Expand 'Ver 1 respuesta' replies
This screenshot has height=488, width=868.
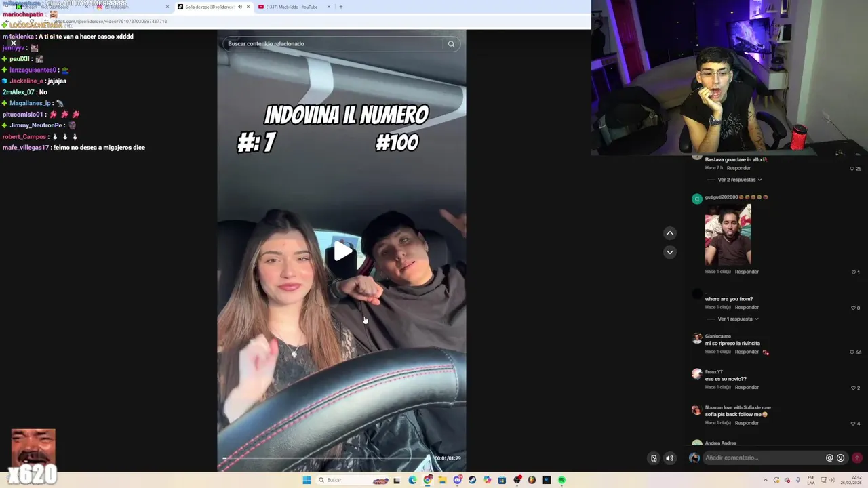coord(738,319)
